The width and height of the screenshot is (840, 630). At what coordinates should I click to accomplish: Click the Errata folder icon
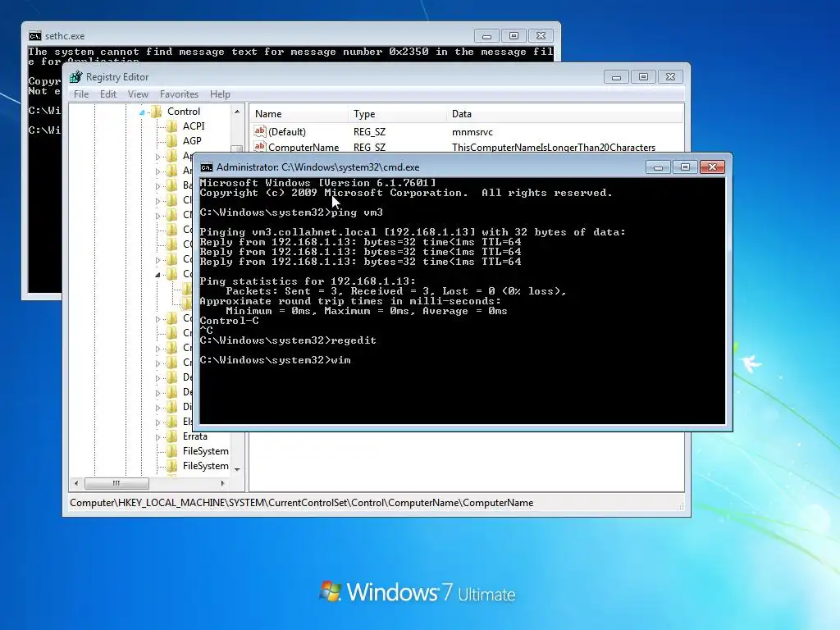[x=172, y=436]
